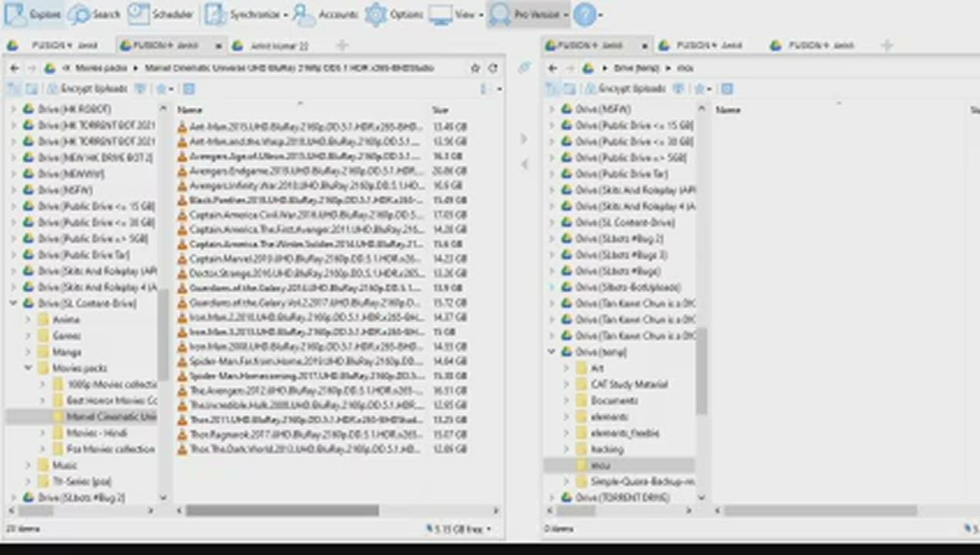The image size is (980, 555).
Task: Switch to the third tab in the right pane
Action: (x=821, y=46)
